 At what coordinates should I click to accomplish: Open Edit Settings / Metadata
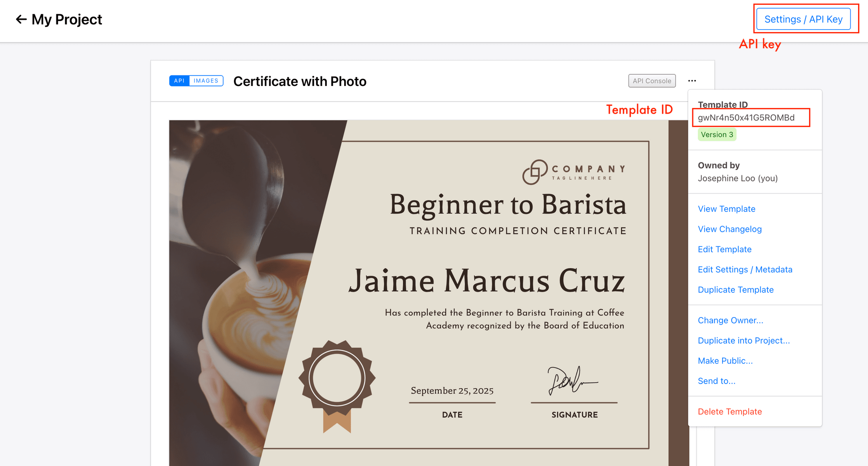pos(745,269)
